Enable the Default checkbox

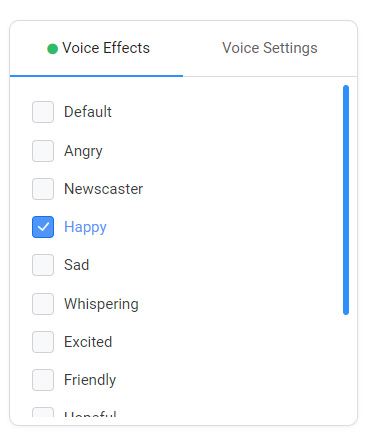click(43, 112)
